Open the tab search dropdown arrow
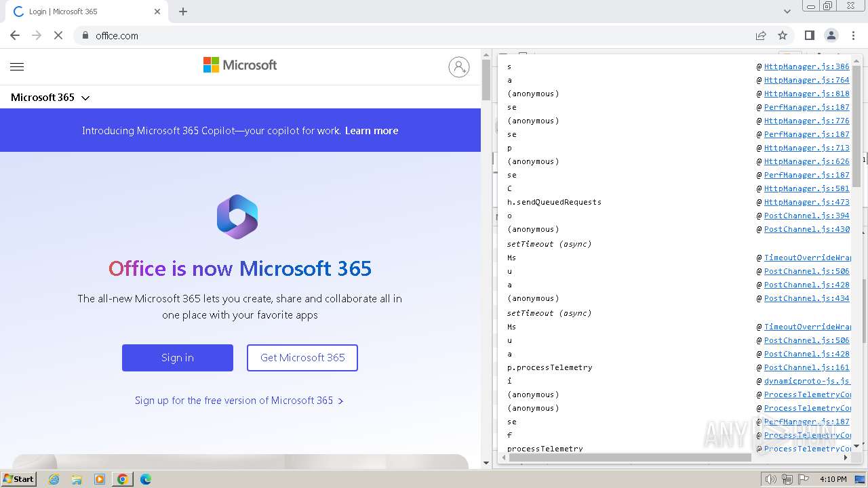This screenshot has height=488, width=868. click(787, 12)
